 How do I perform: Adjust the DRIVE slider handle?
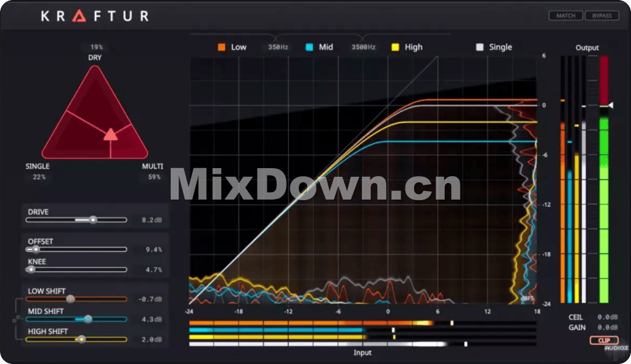tap(93, 220)
